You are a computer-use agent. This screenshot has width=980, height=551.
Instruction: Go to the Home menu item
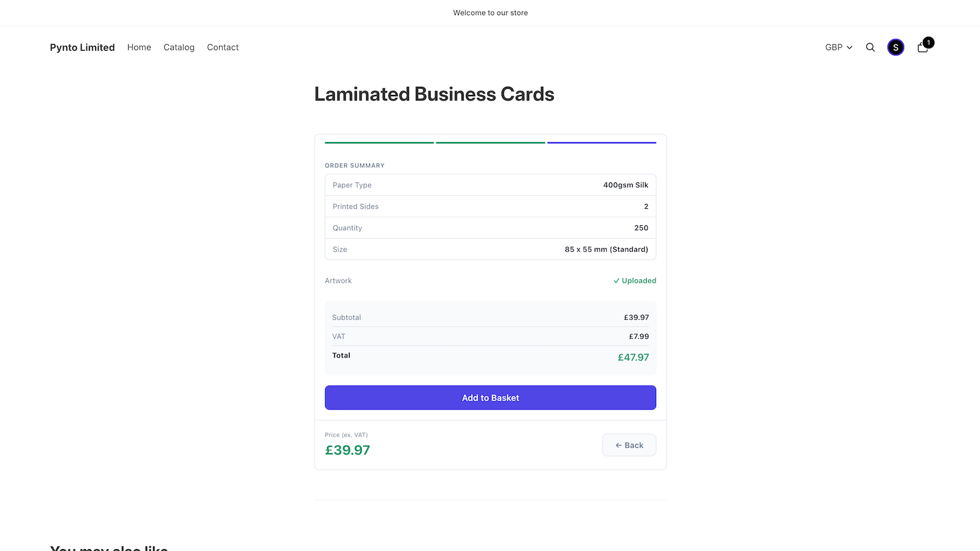(139, 47)
